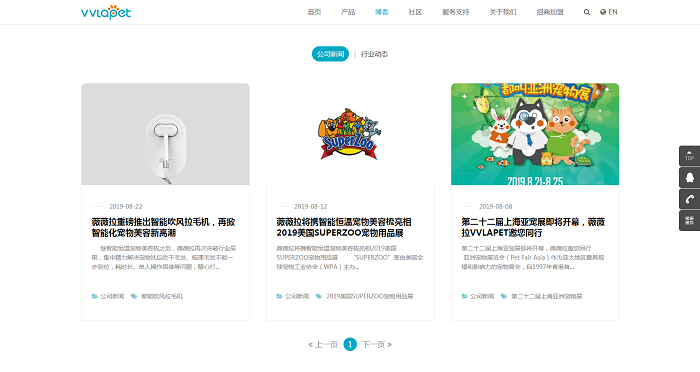700x372 pixels.
Task: Click excerpt mentioning Pet Fair Asia
Action: (533, 257)
